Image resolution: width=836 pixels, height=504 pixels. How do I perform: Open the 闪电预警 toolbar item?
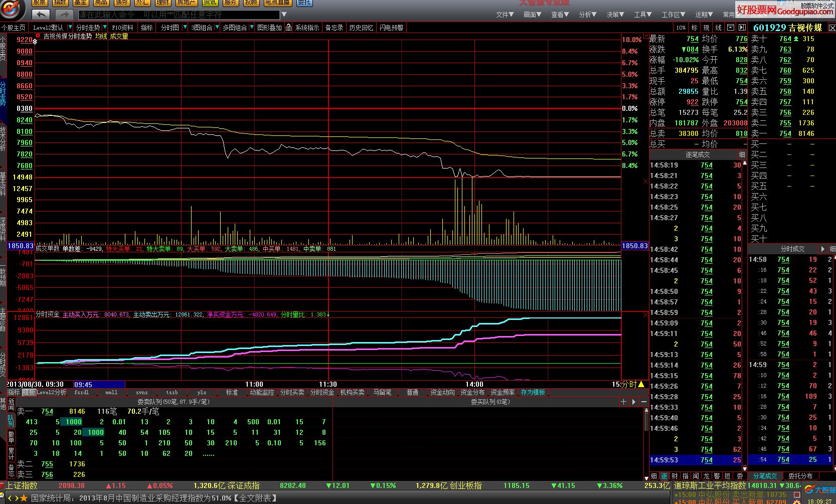pos(392,28)
